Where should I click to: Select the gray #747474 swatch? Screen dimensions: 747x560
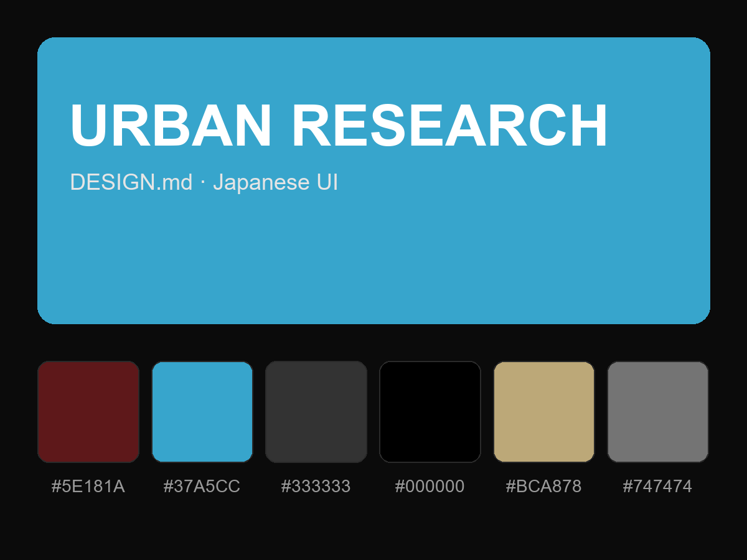tap(658, 412)
